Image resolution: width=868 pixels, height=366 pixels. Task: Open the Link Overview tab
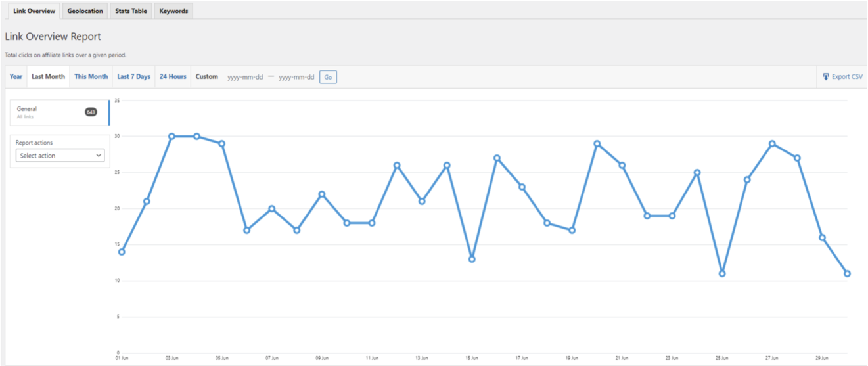coord(34,11)
